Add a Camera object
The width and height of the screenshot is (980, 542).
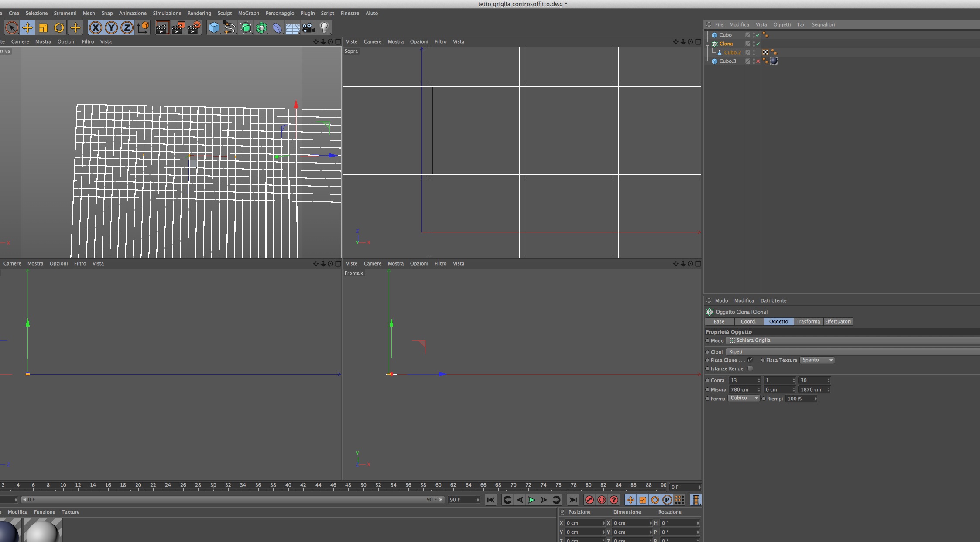[x=308, y=28]
